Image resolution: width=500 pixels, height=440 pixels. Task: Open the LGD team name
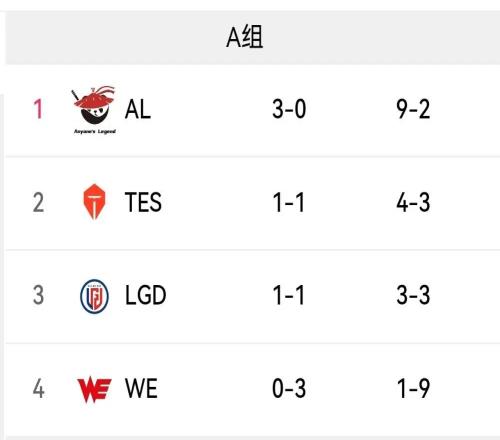[x=145, y=295]
